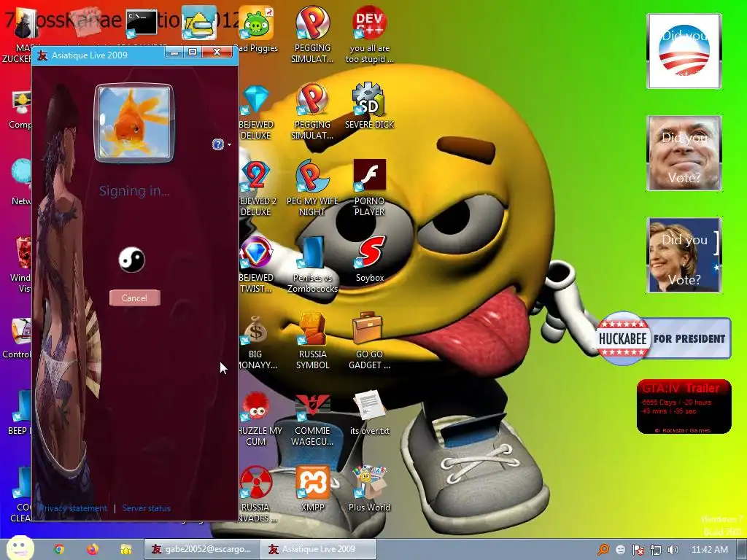Open the Bad Piggies desktop shortcut
The width and height of the screenshot is (747, 560).
pyautogui.click(x=256, y=30)
